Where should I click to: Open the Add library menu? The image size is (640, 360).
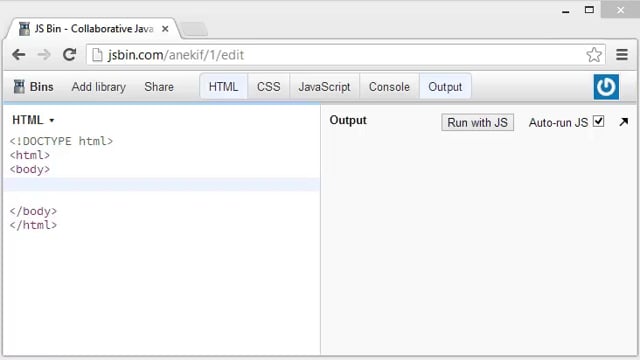tap(98, 87)
